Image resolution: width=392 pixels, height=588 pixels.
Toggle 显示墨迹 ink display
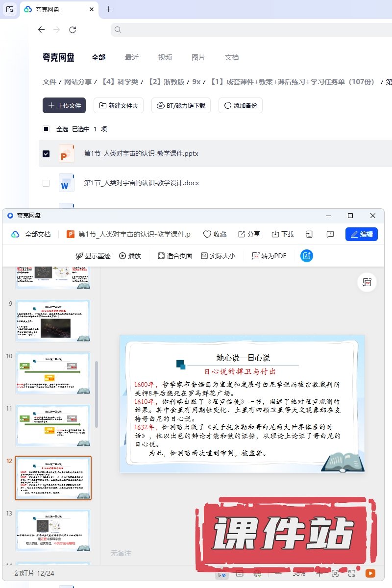pos(93,256)
